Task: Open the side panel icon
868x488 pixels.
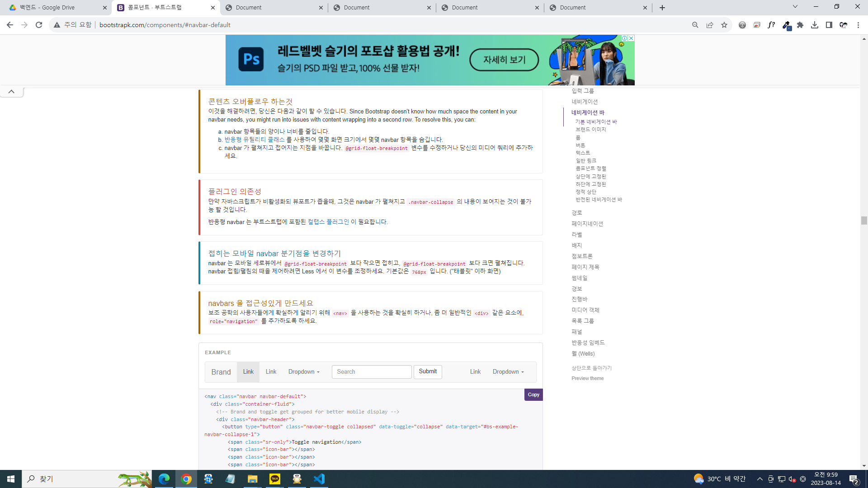Action: click(829, 25)
